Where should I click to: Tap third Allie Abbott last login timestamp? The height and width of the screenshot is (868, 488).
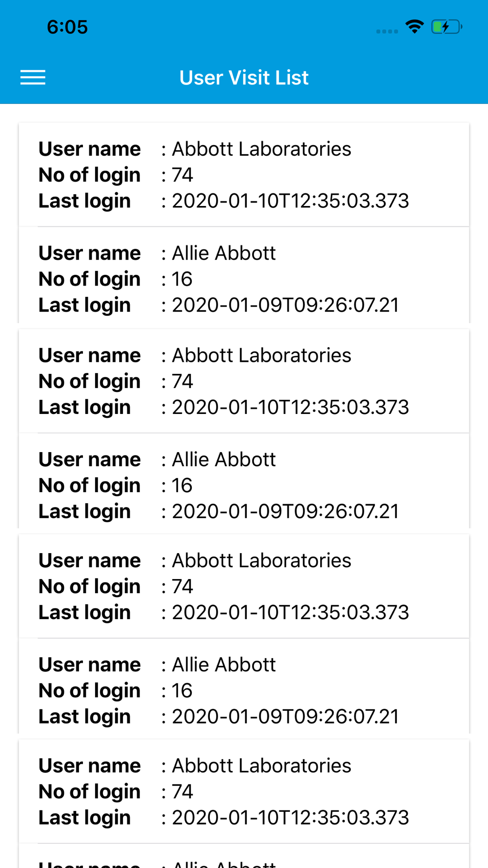coord(285,716)
